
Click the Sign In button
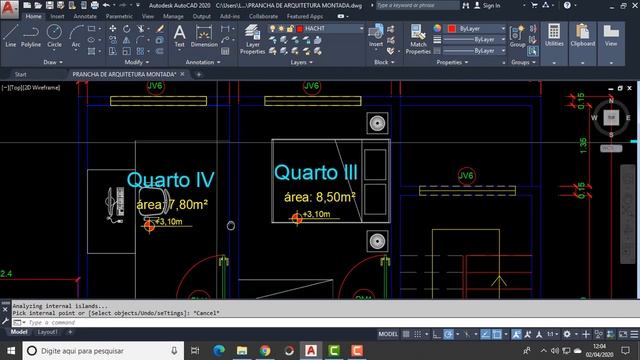(x=487, y=5)
